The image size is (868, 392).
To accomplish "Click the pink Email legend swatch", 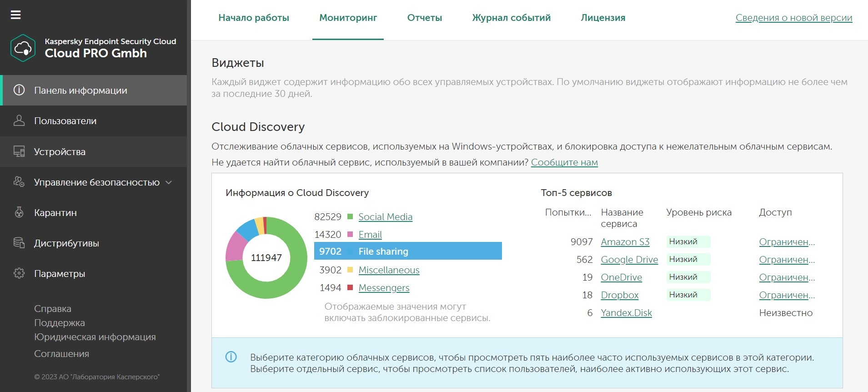I will [x=350, y=234].
